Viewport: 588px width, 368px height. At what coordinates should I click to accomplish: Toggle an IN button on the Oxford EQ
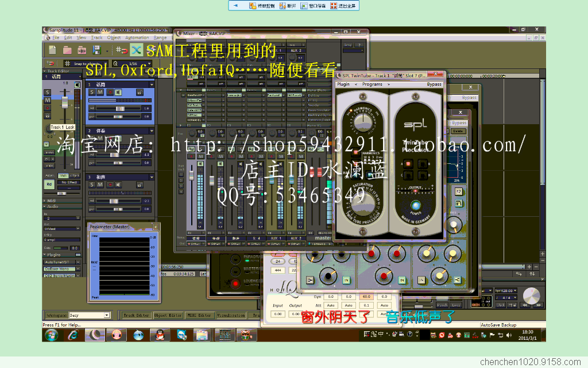click(346, 281)
